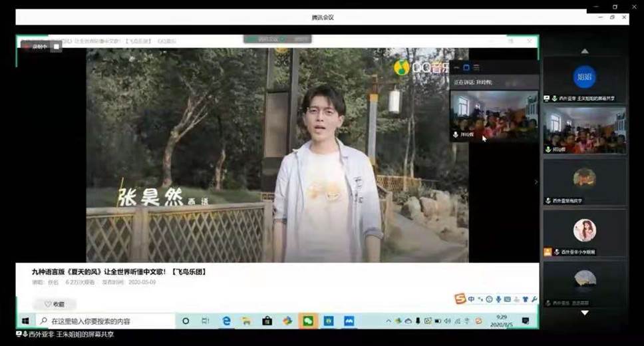Select the 姐姐 participant avatar tile
The width and height of the screenshot is (644, 346).
[584, 77]
